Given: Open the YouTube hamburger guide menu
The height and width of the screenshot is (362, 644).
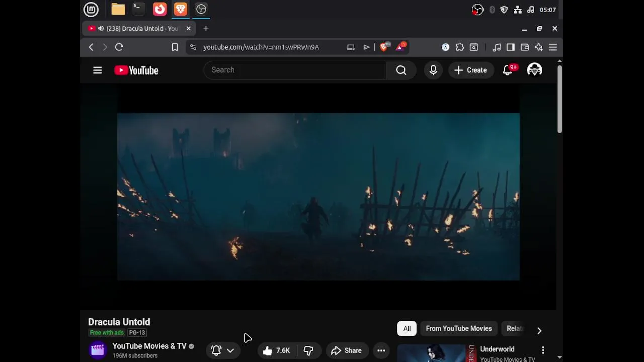Looking at the screenshot, I should [97, 70].
